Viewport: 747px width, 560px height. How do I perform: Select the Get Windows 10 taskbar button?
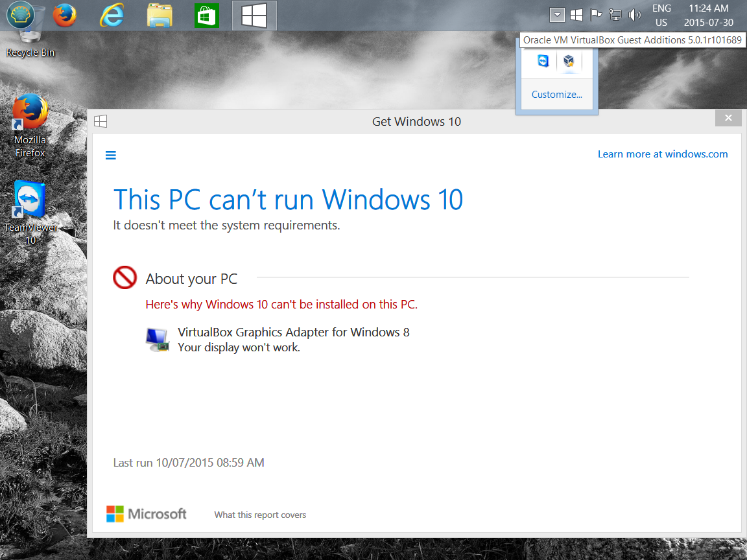point(254,16)
